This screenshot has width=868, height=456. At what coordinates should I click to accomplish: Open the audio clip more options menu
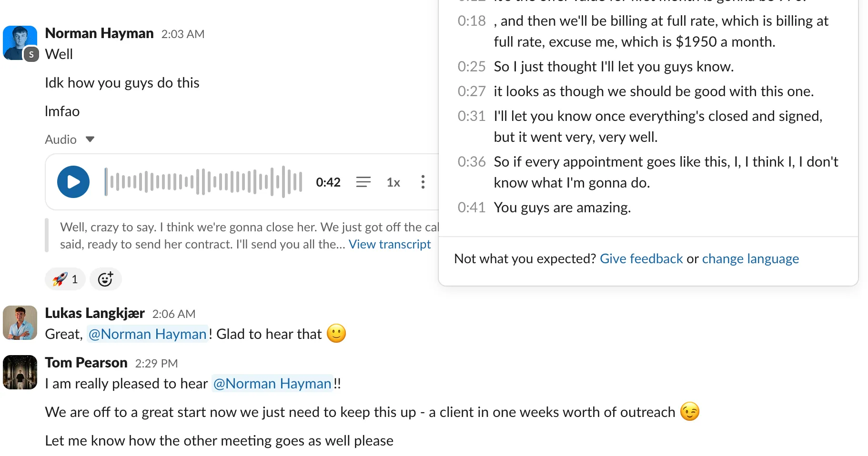pos(423,182)
